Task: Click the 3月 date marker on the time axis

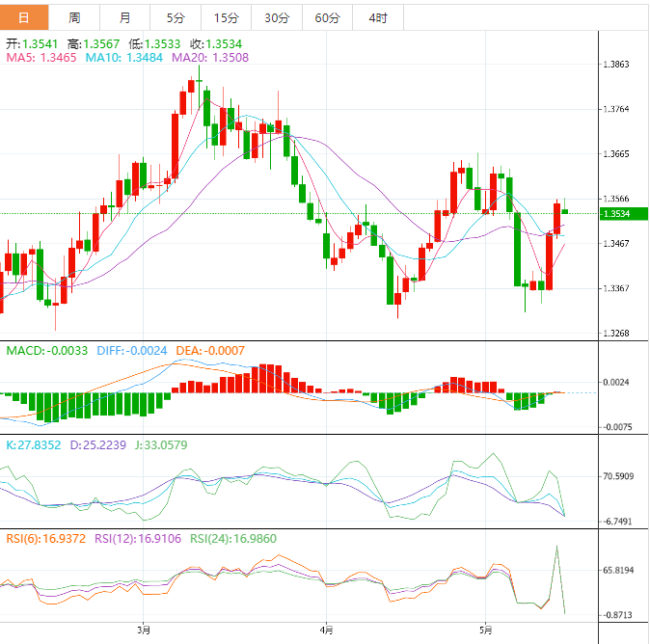Action: (x=144, y=631)
